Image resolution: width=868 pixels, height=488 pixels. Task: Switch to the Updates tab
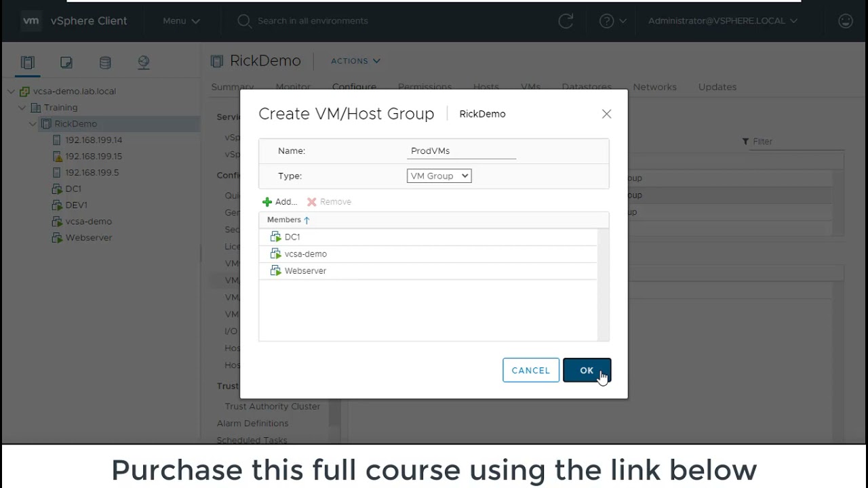[717, 87]
